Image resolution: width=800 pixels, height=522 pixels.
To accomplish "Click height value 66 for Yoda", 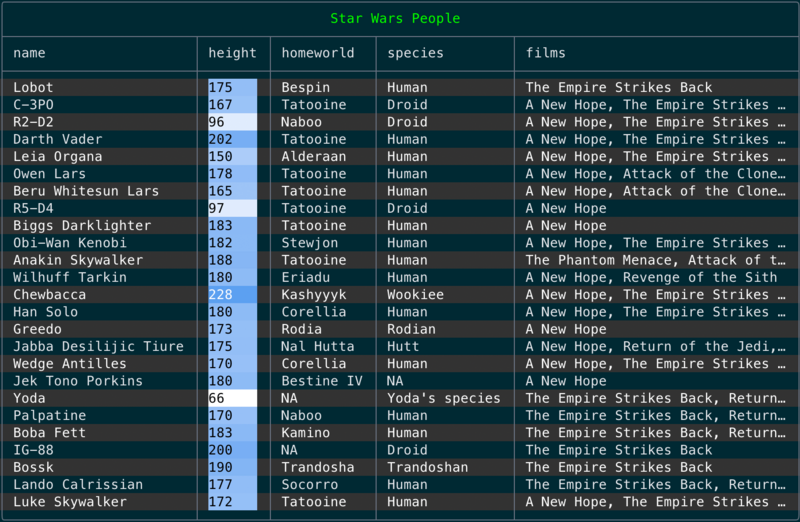I will [216, 399].
